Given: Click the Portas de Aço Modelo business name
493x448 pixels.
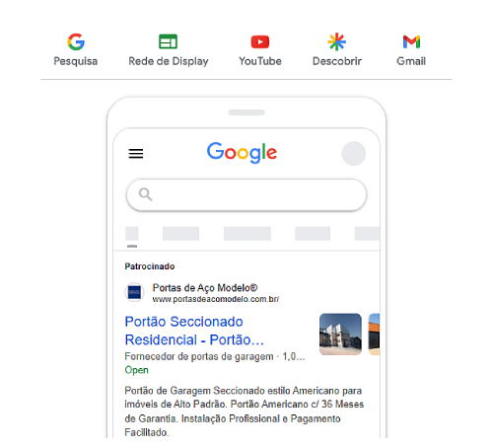Looking at the screenshot, I should 205,288.
